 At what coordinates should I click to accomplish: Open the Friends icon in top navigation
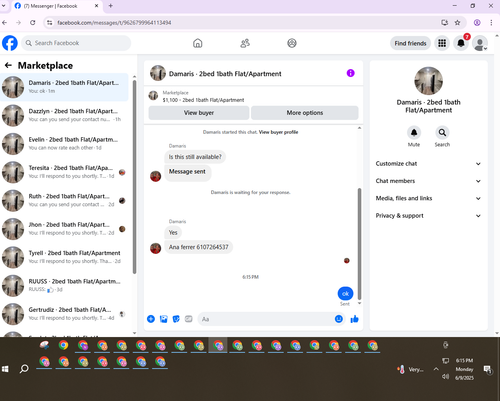(245, 43)
